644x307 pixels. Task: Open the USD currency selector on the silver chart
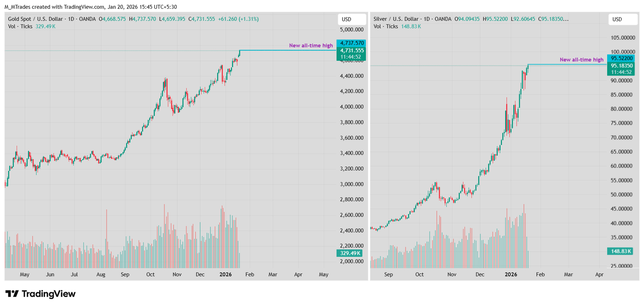[x=617, y=19]
